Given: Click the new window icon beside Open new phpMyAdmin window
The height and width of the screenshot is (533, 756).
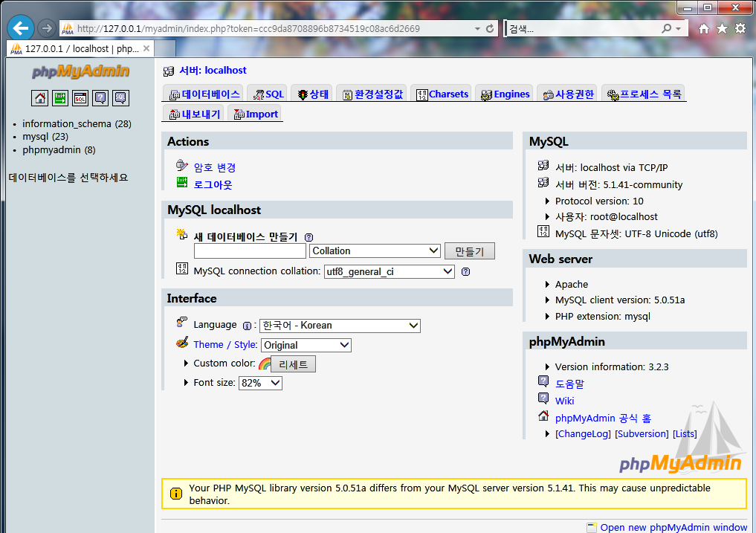Looking at the screenshot, I should (x=592, y=527).
